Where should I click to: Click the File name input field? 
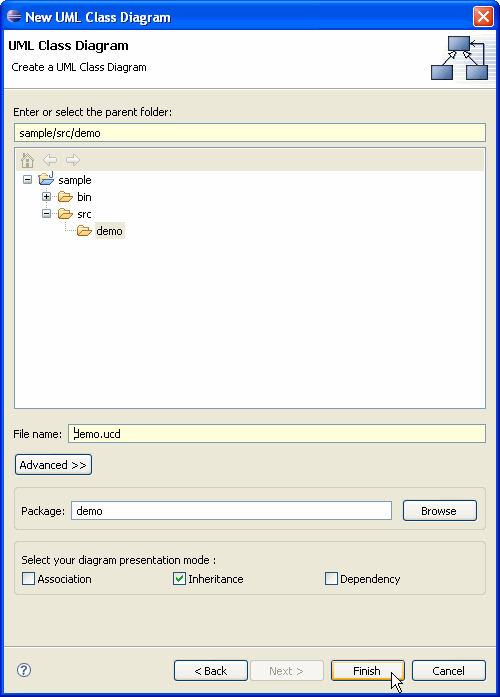276,433
